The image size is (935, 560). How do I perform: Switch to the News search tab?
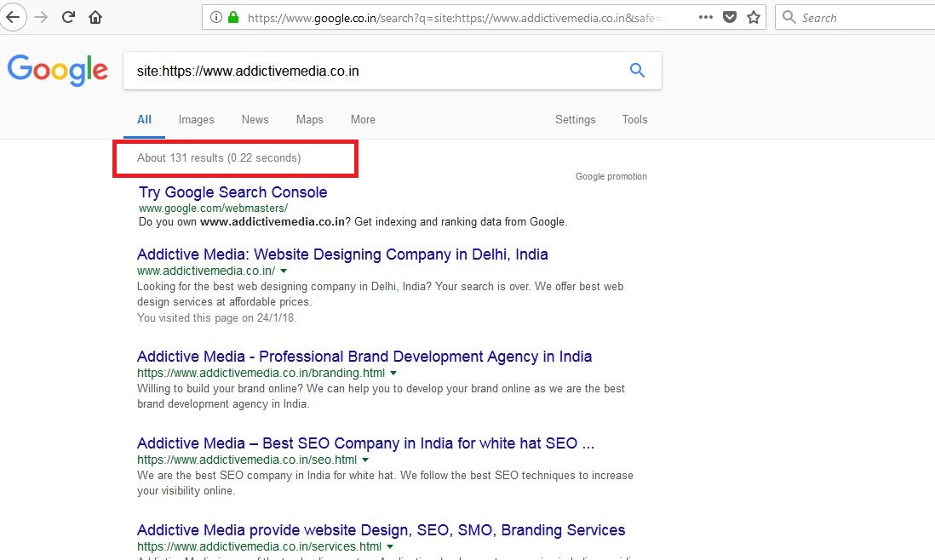[255, 120]
